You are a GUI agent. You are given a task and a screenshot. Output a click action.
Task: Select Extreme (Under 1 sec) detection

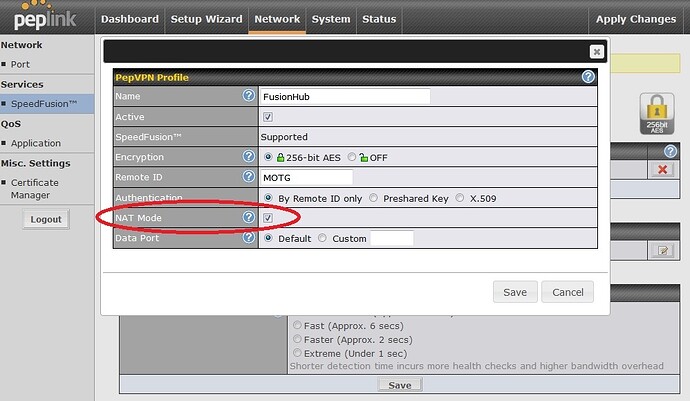pos(297,353)
